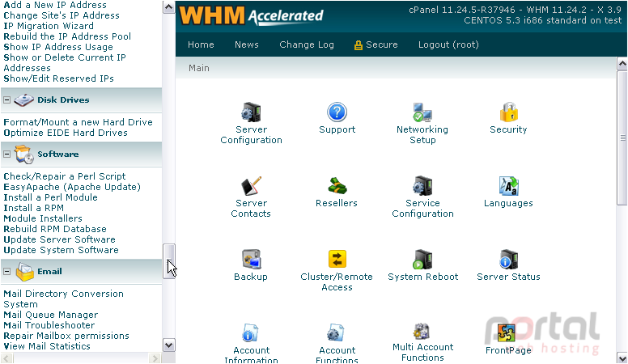Click the main pane vertical scrollbar thumb
Viewport: 628px width, 364px height.
[622, 138]
